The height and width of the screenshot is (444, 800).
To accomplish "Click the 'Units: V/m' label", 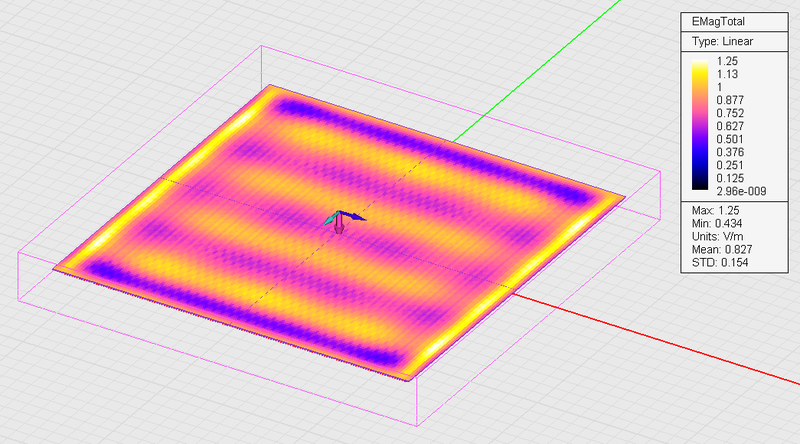I will (717, 236).
